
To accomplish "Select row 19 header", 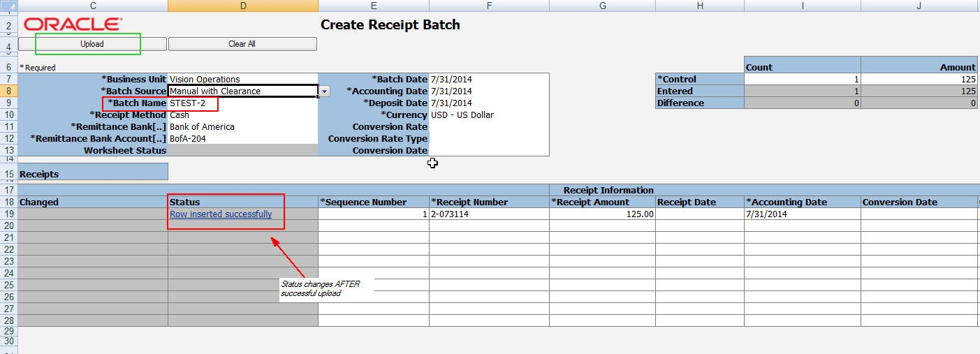I will point(8,214).
